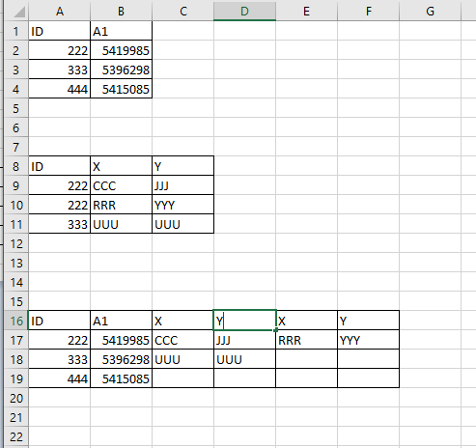Select cell RRR in row 17
Screen dimensions: 476x448
(306, 340)
